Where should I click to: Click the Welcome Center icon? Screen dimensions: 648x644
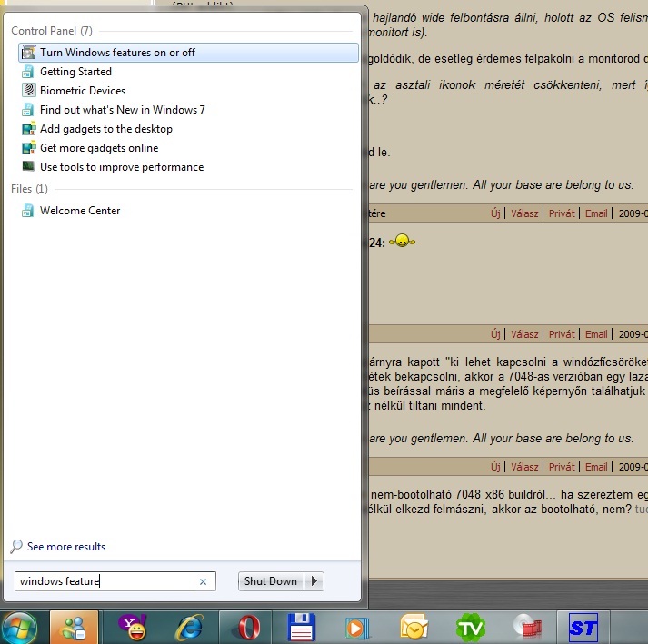[x=28, y=211]
